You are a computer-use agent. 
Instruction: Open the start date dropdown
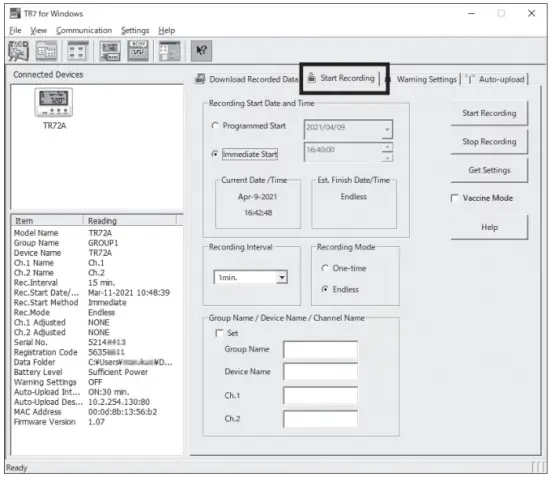(387, 129)
